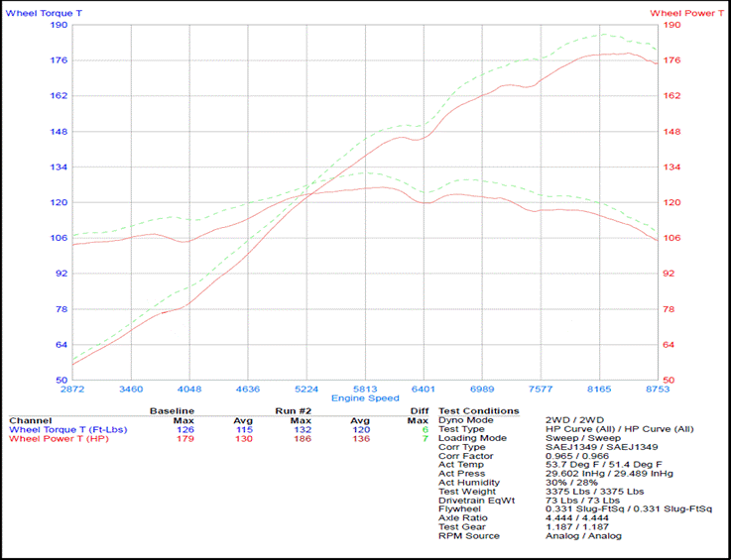Click baseline max torque value 126

(x=185, y=429)
